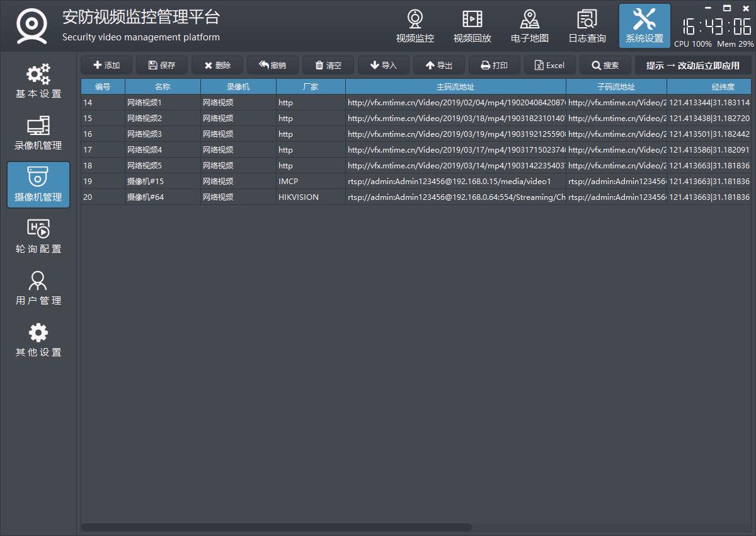Open the 视频监控 video monitoring view
The width and height of the screenshot is (756, 536).
click(415, 26)
